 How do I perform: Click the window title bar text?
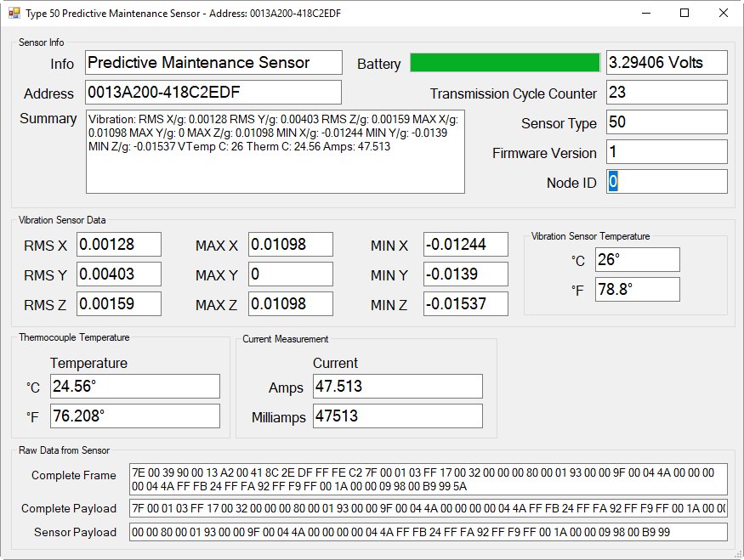tap(183, 14)
